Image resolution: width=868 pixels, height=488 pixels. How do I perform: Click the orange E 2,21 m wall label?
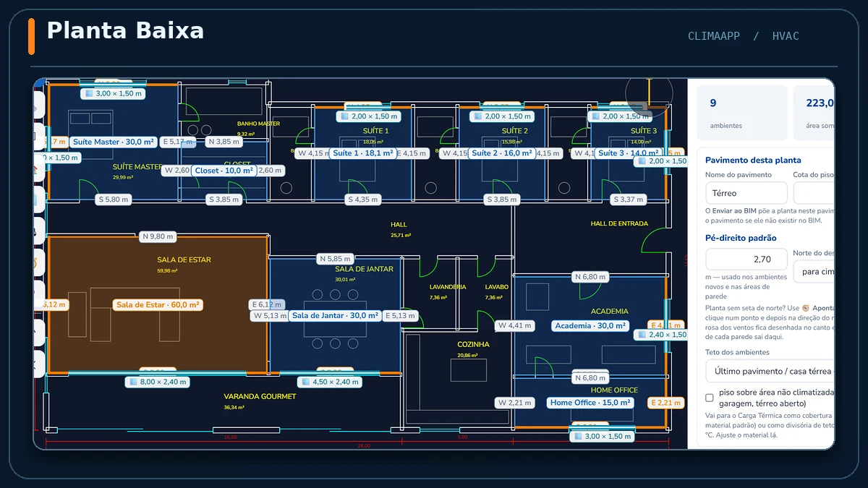point(666,403)
